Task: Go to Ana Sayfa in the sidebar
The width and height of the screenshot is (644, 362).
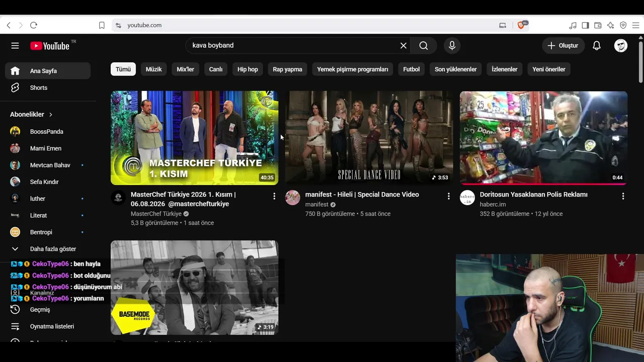Action: [48, 71]
